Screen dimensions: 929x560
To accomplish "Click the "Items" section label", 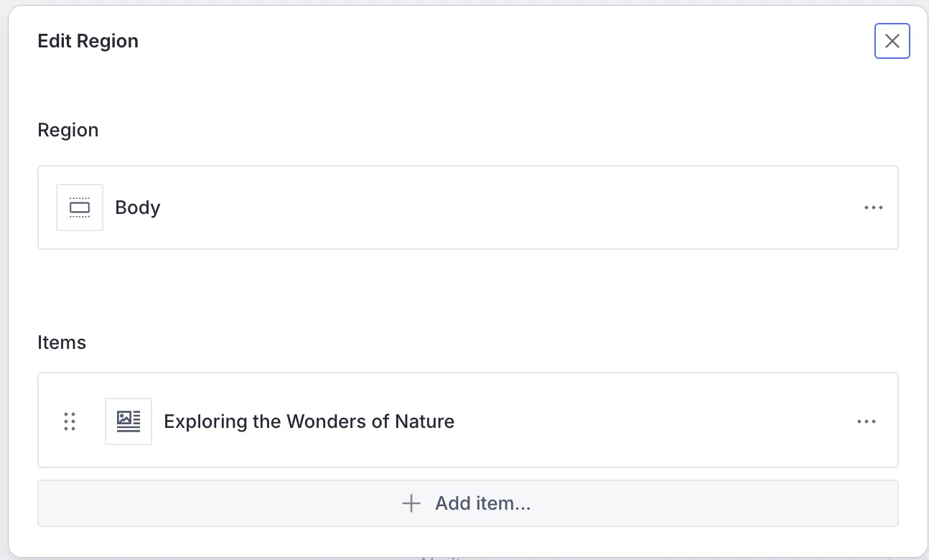I will [x=62, y=342].
